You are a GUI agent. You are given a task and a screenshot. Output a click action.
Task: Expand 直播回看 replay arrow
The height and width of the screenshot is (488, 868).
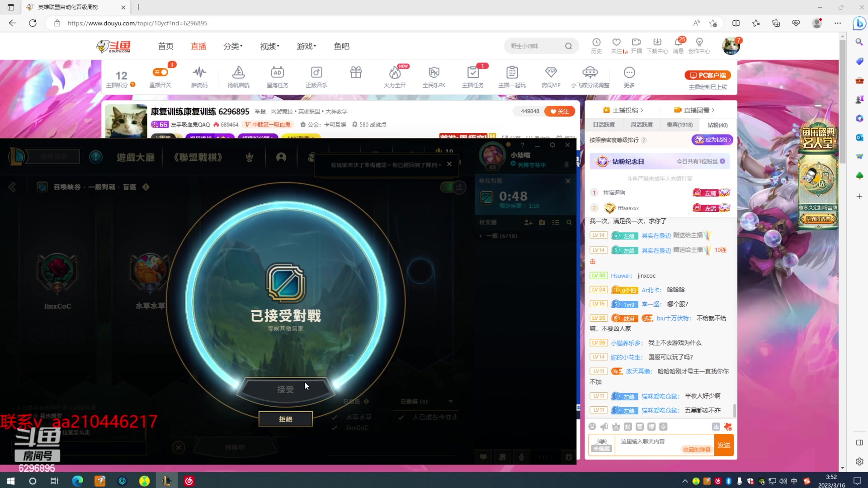pos(713,110)
